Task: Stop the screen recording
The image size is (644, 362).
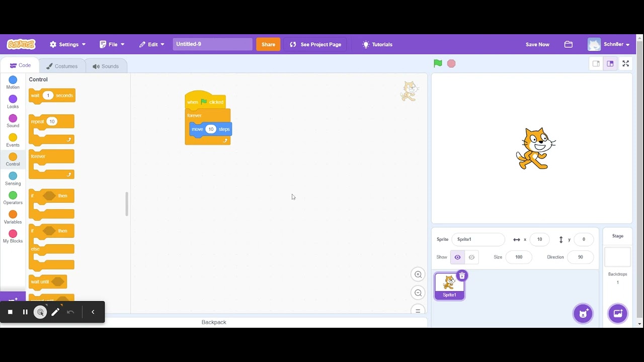Action: coord(10,312)
